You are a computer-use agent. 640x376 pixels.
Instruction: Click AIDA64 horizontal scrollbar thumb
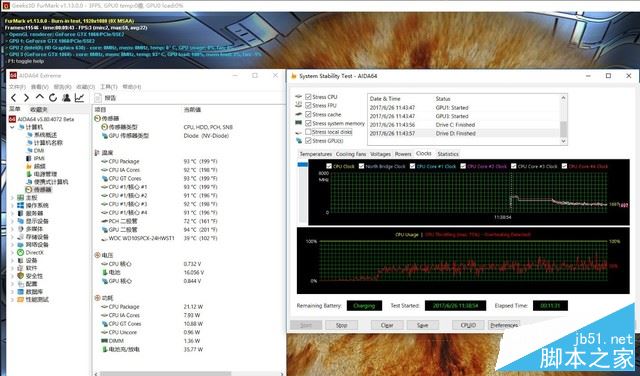point(165,374)
